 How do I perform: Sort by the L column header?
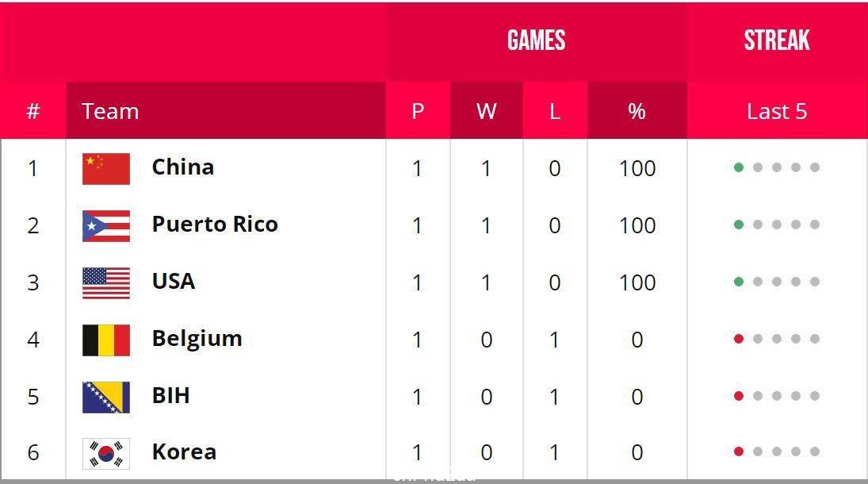click(555, 111)
